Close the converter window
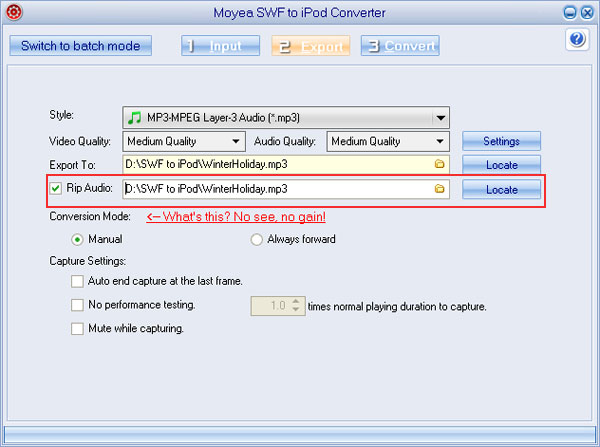This screenshot has height=447, width=600. click(x=587, y=13)
